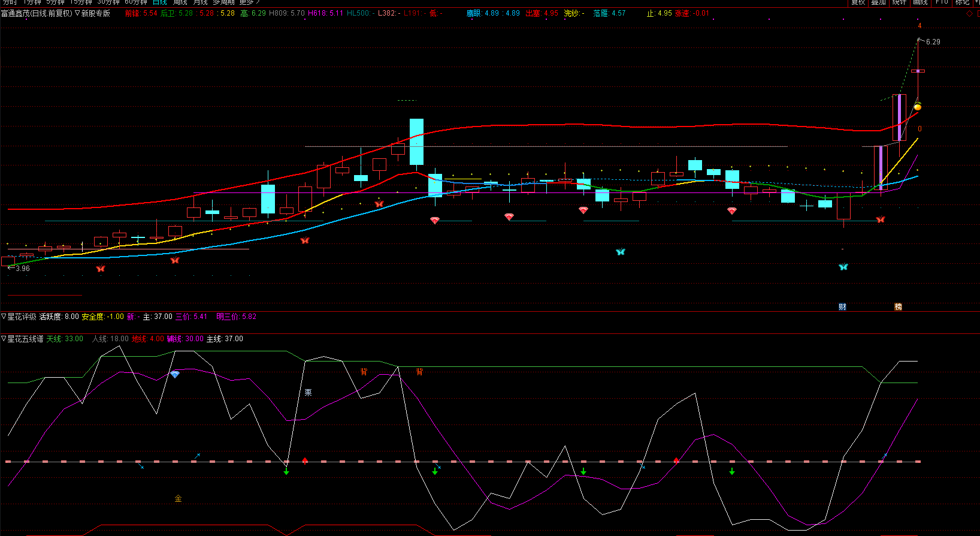Click the 鹰眼: 4.89 value

[x=482, y=13]
